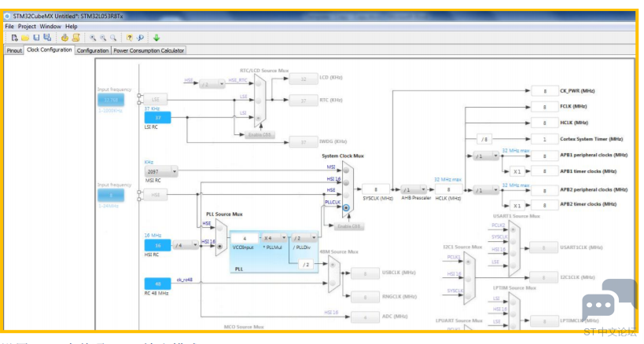644x344 pixels.
Task: Click the last greyed magnifier zoom icon
Action: pyautogui.click(x=113, y=38)
